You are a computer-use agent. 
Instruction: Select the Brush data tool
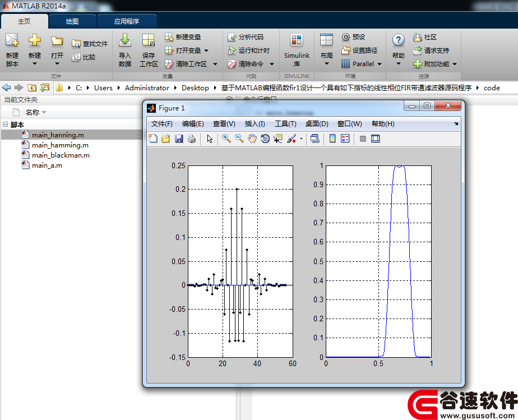(x=292, y=139)
